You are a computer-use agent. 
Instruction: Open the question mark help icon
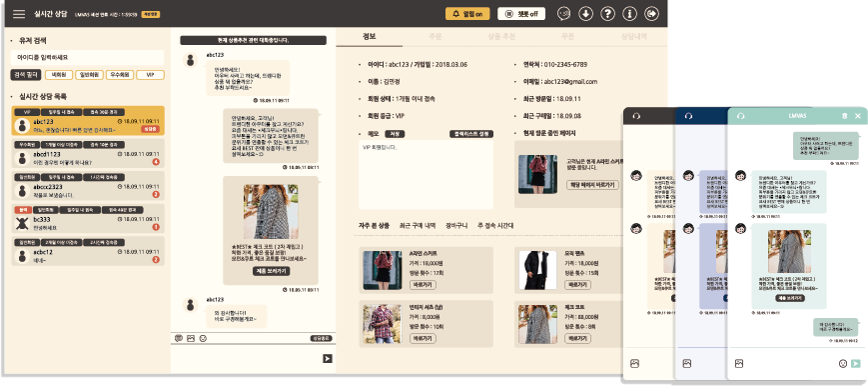608,14
